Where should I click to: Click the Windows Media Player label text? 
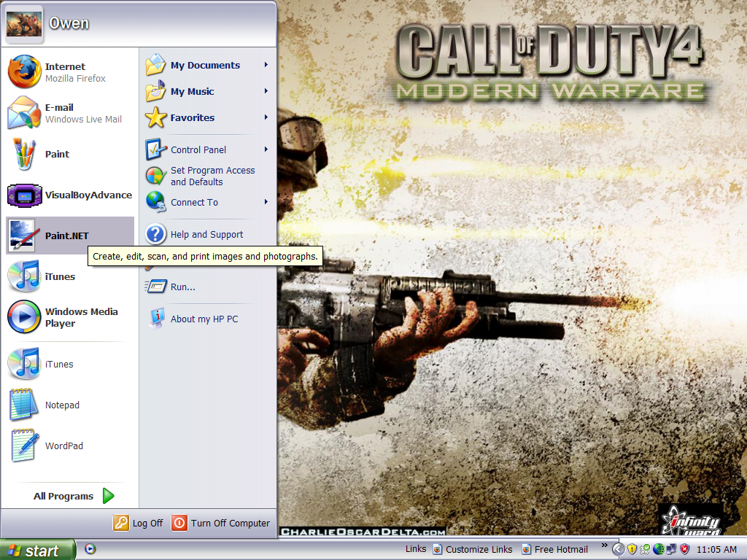coord(82,317)
